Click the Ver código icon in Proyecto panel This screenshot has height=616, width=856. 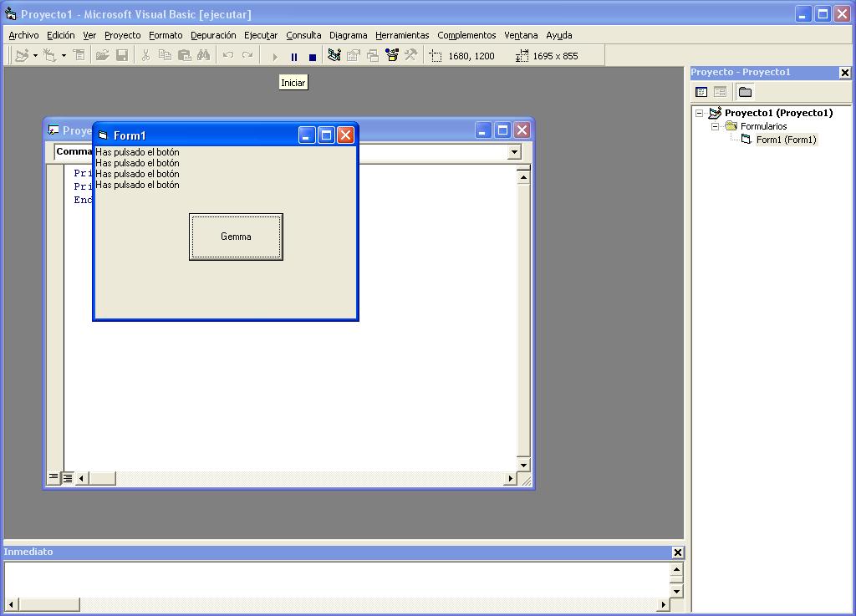702,91
